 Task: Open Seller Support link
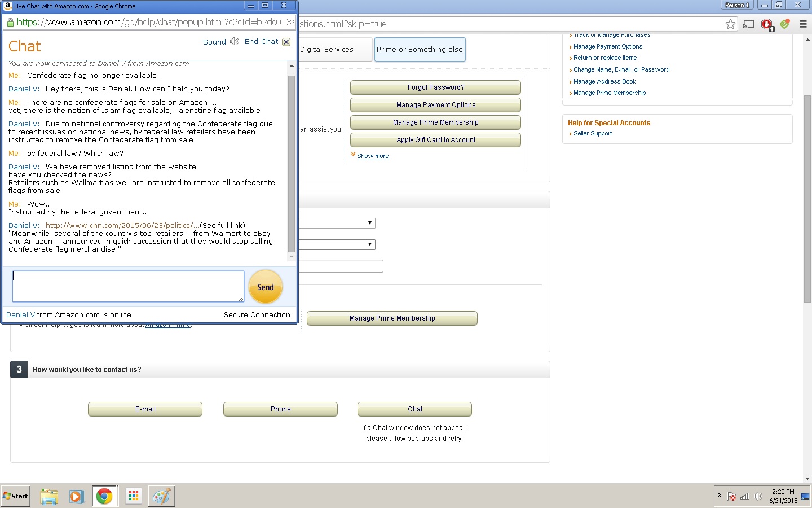[x=593, y=134]
